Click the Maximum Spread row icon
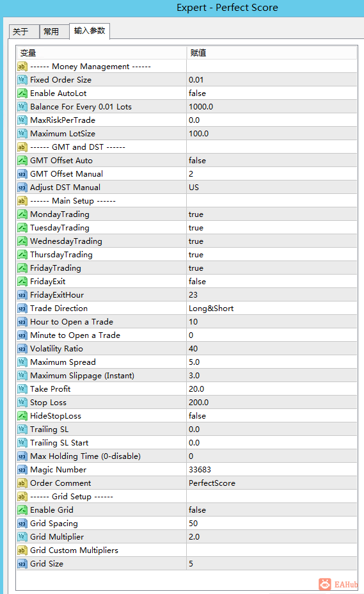364x594 pixels. [22, 362]
